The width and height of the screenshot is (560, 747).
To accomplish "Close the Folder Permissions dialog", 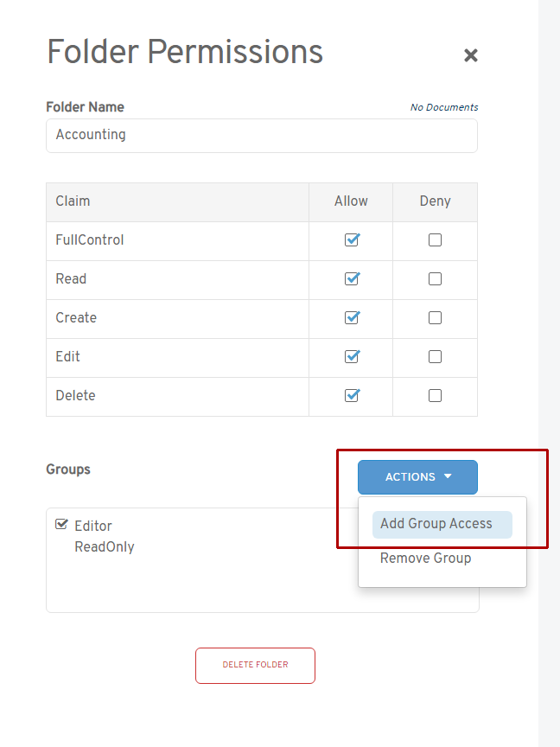I will click(x=470, y=55).
